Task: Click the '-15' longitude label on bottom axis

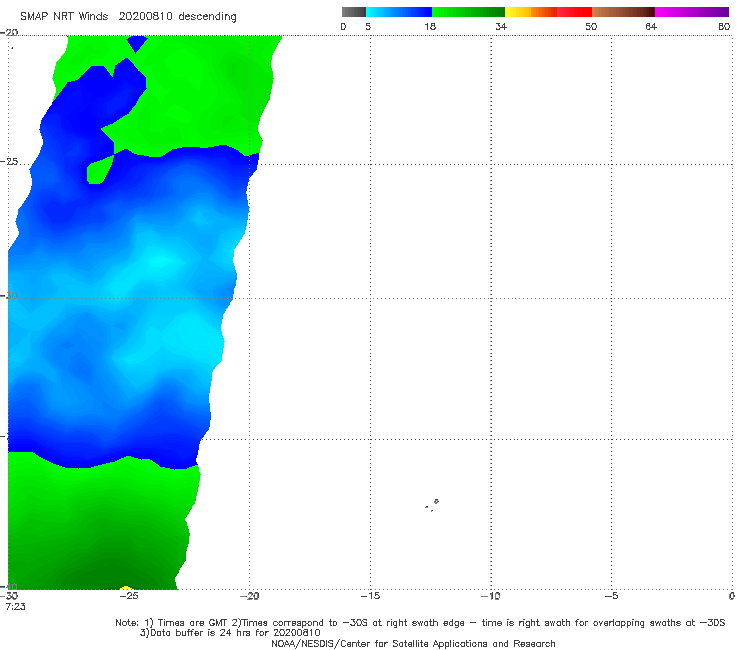Action: coord(370,596)
